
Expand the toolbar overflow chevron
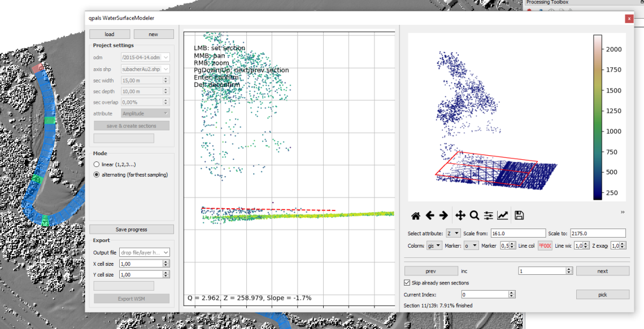pyautogui.click(x=623, y=212)
